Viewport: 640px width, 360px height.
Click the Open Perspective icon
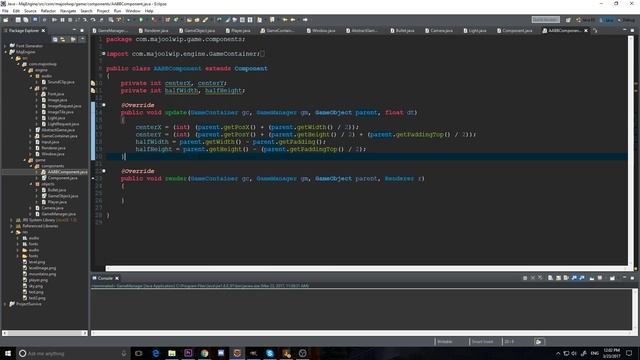tap(568, 20)
